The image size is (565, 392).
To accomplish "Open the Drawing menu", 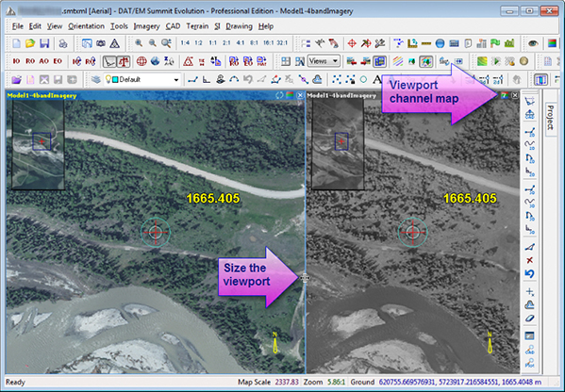I will pos(239,26).
